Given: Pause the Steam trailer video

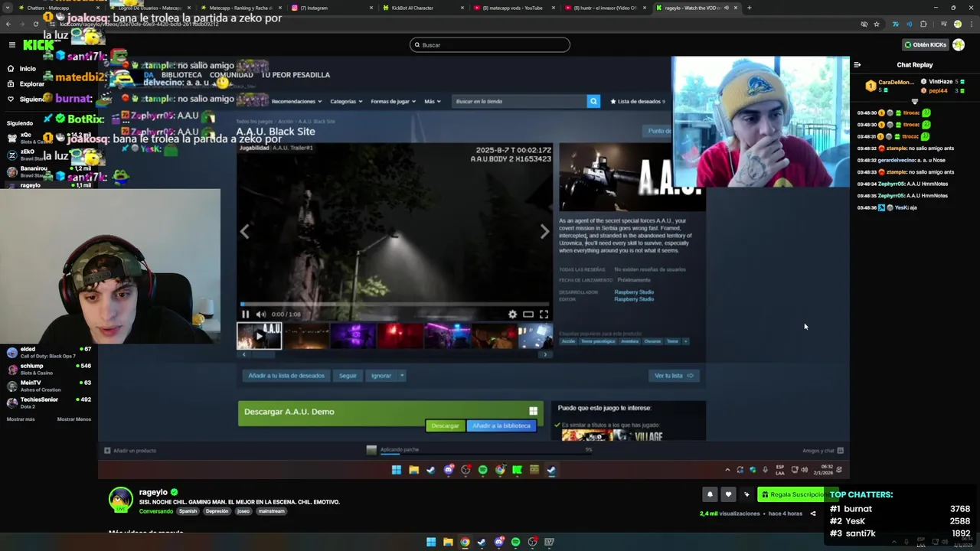Looking at the screenshot, I should [x=246, y=314].
